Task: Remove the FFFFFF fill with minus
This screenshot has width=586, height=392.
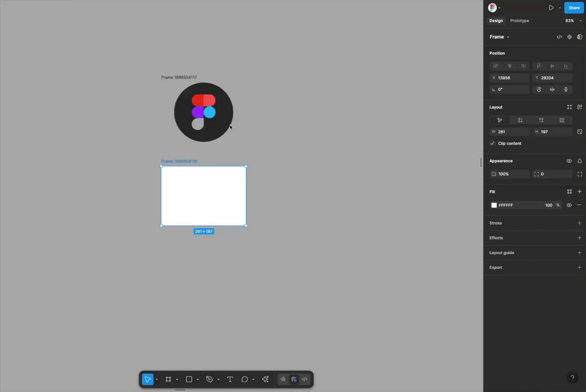Action: (580, 205)
